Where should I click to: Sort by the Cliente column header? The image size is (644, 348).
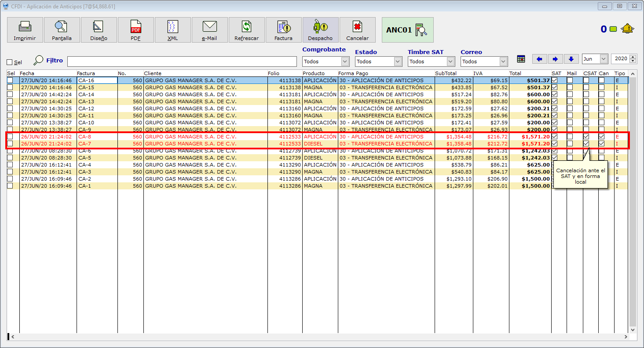pyautogui.click(x=153, y=73)
